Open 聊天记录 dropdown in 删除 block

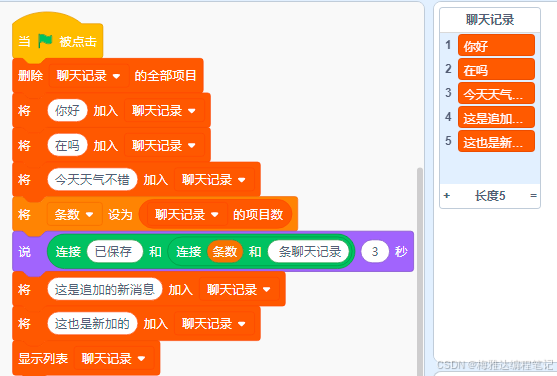[89, 76]
